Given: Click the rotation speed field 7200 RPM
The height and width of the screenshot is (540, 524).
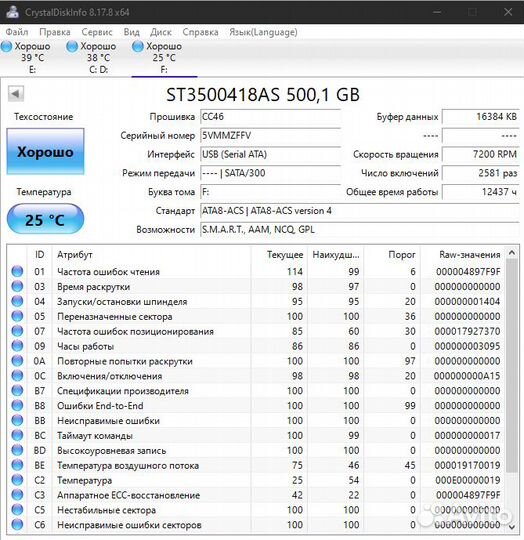Looking at the screenshot, I should click(481, 154).
